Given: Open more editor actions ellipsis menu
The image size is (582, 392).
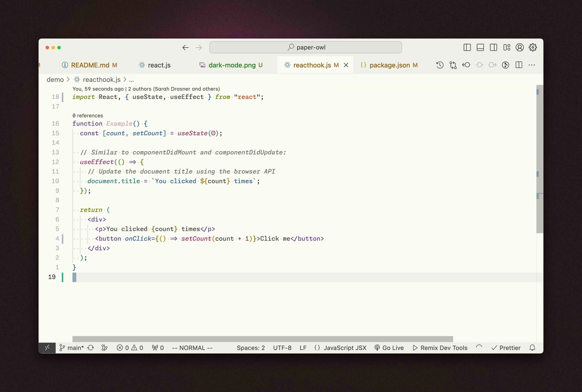Looking at the screenshot, I should (532, 65).
